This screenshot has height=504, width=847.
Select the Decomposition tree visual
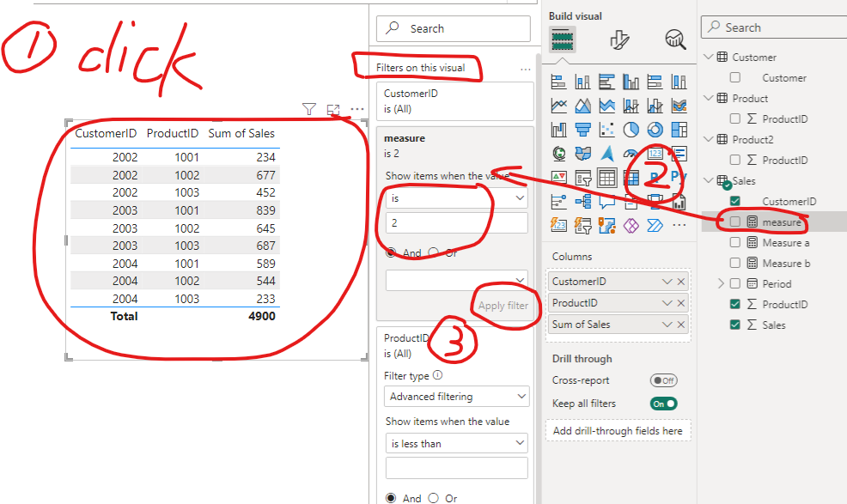coord(583,202)
